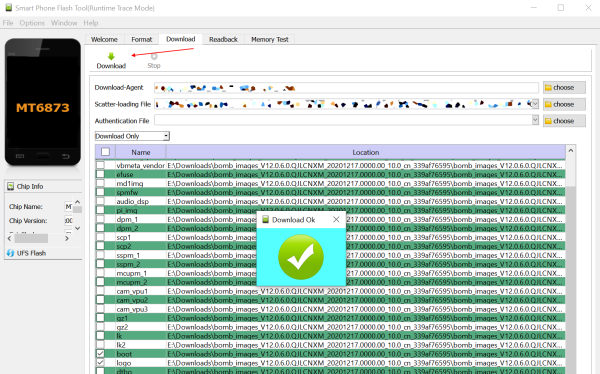The image size is (600, 374).
Task: Click Chip Info horizontal scroll left arrow
Action: click(10, 238)
